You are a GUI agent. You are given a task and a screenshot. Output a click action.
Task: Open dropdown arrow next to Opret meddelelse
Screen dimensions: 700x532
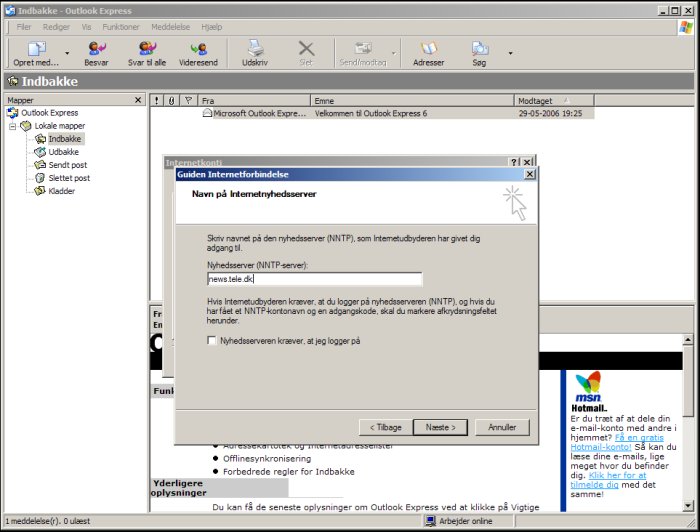(67, 53)
